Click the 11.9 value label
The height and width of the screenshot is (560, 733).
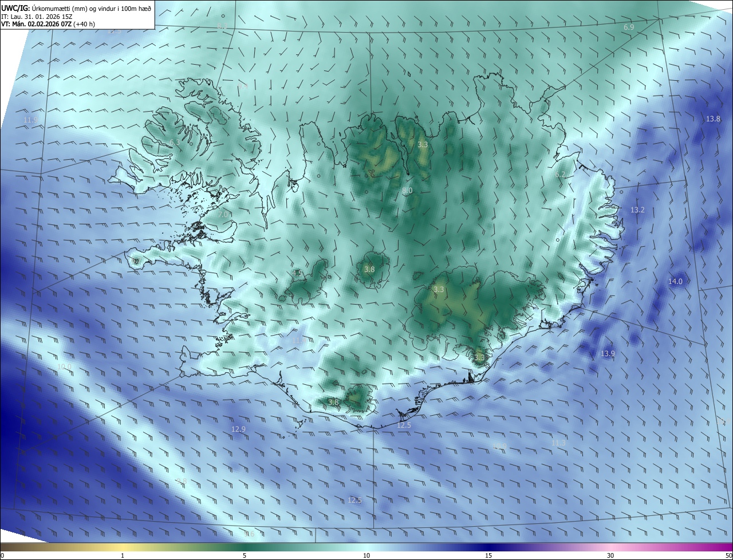pos(30,120)
